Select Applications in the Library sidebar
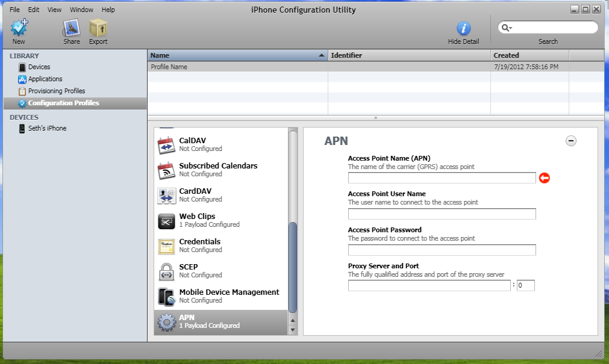This screenshot has width=609, height=364. (75, 79)
